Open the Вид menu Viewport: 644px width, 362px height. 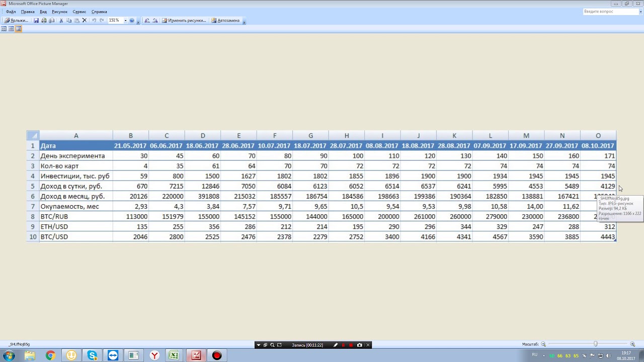pyautogui.click(x=43, y=12)
